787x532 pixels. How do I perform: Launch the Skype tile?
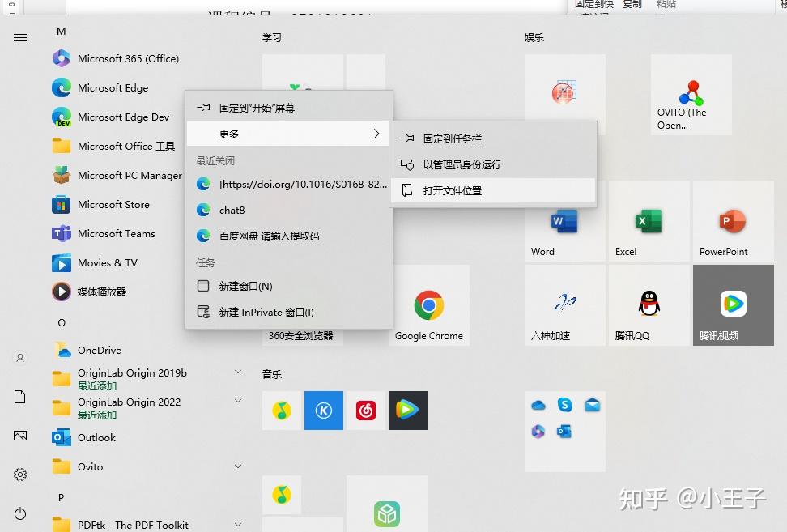565,405
